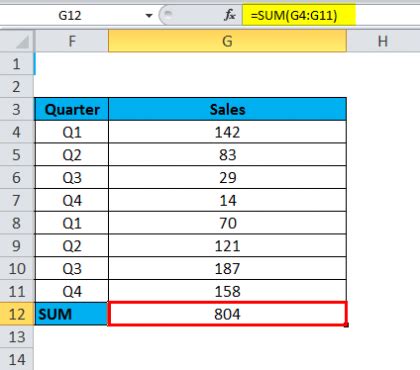Click the Quarter header cell
Image resolution: width=420 pixels, height=370 pixels.
coord(72,109)
